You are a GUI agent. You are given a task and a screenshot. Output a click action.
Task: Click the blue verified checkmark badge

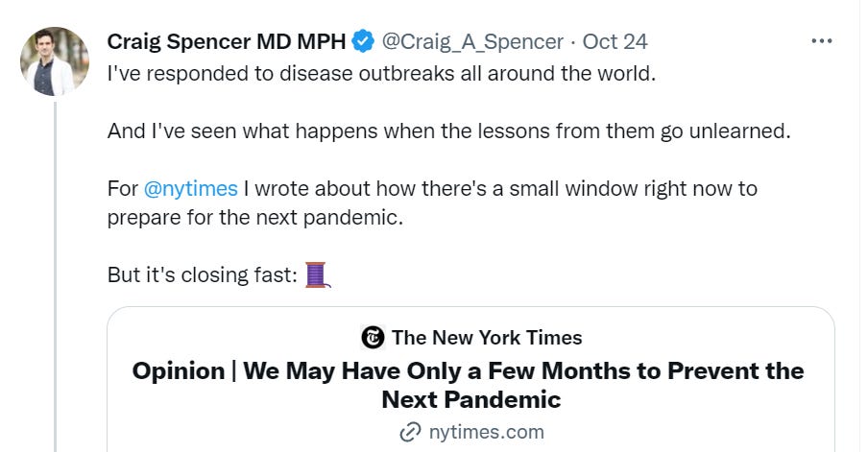click(363, 41)
